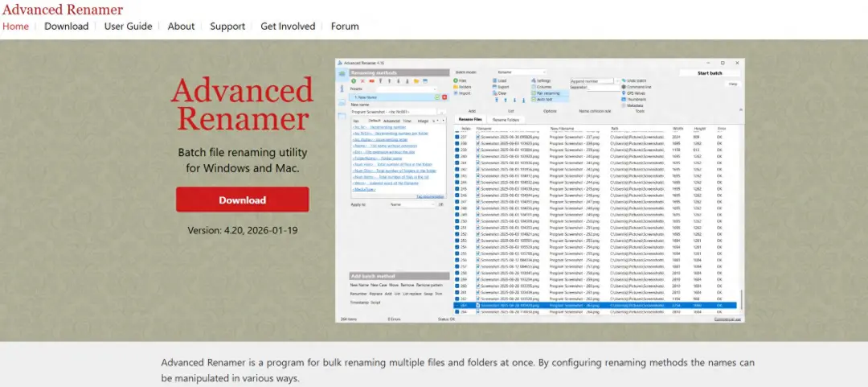868x387 pixels.
Task: Select the Advanced tag tab
Action: (391, 121)
